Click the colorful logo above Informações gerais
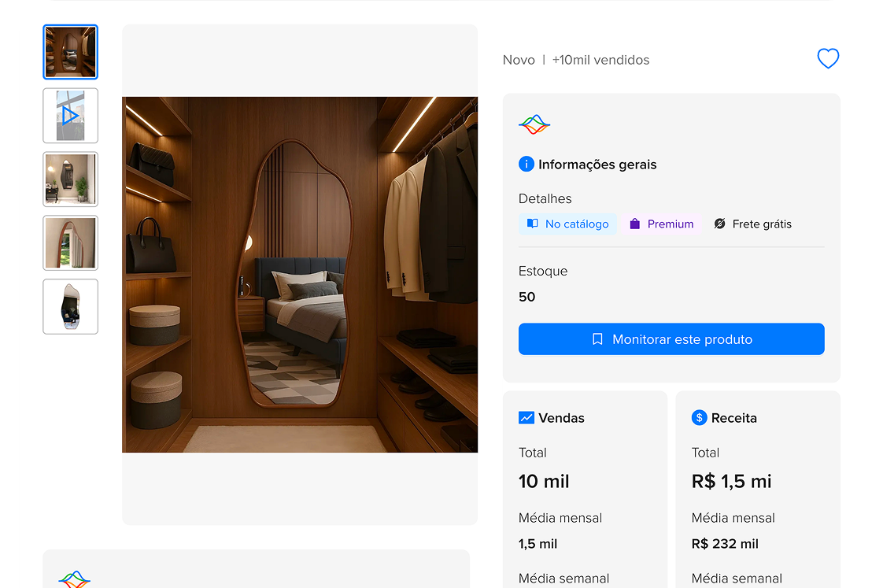Image resolution: width=883 pixels, height=588 pixels. [534, 124]
